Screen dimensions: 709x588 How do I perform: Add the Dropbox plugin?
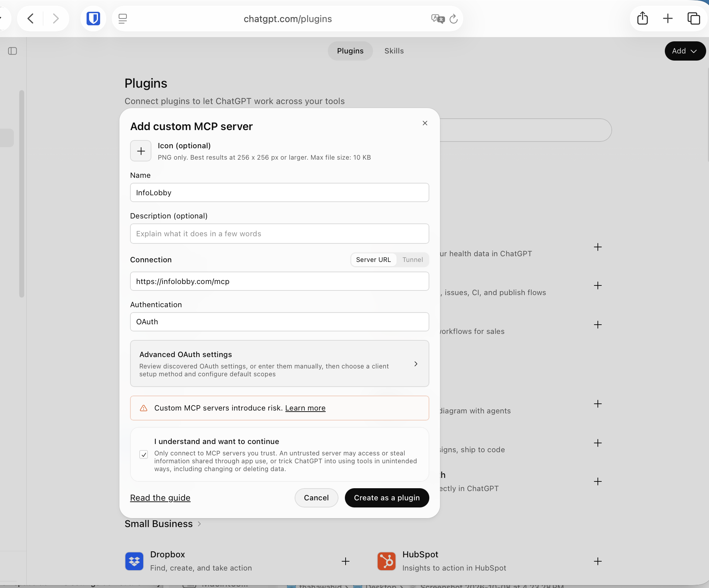click(x=345, y=561)
